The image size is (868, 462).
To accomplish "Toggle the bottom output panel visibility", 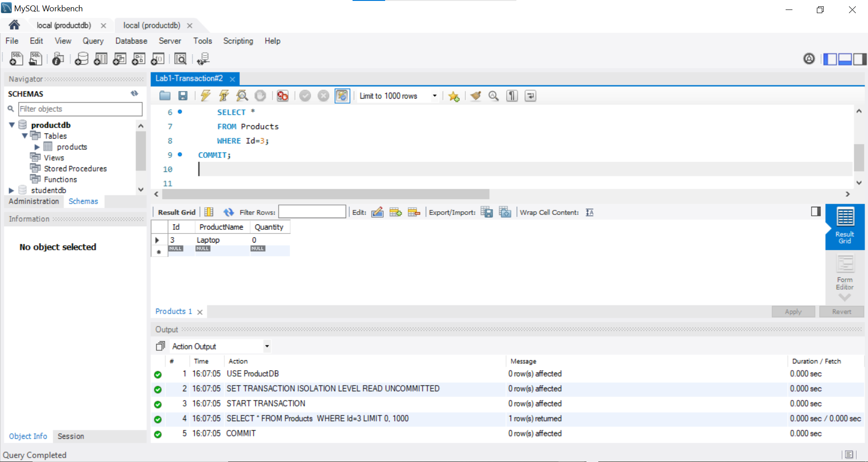I will [845, 59].
